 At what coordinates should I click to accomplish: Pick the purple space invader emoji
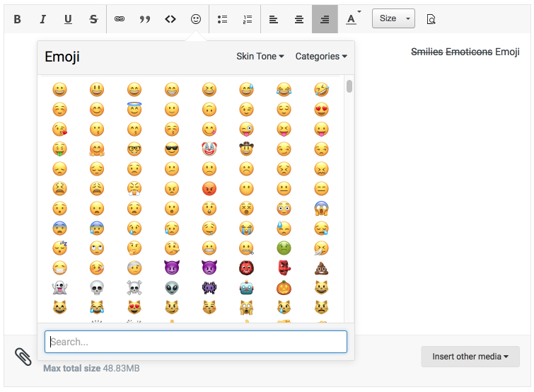click(x=209, y=287)
